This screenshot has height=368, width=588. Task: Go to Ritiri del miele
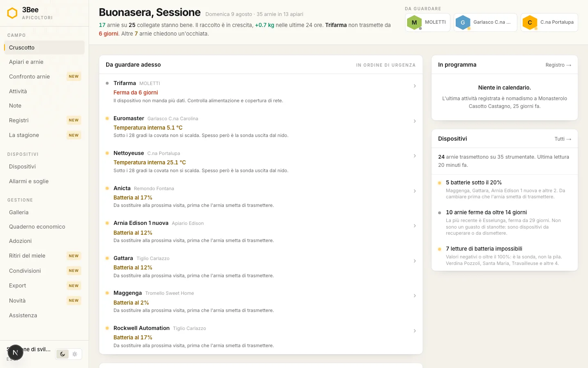(x=44, y=256)
